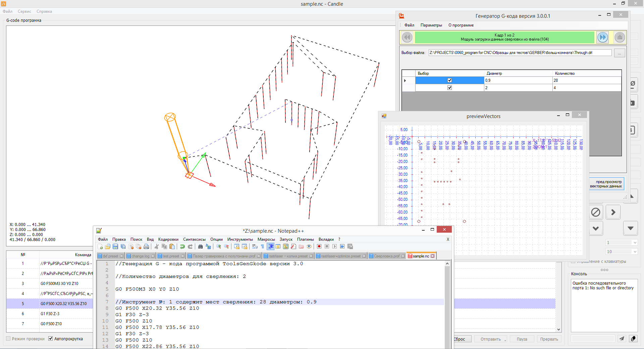Uncheck the diameter 2 selection checkbox
The width and height of the screenshot is (644, 349).
click(449, 88)
